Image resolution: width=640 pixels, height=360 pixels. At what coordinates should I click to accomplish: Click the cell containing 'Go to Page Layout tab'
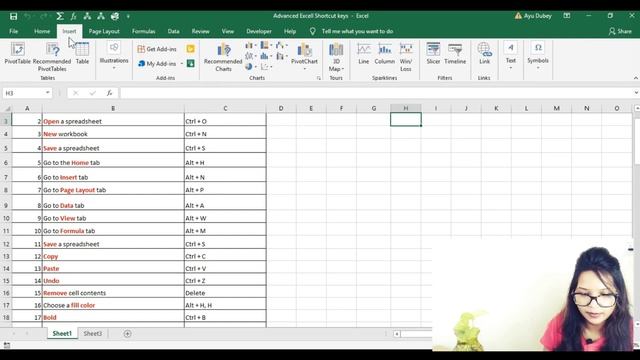(x=113, y=190)
